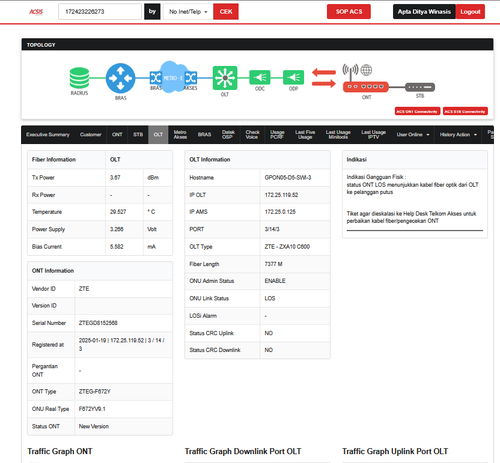The height and width of the screenshot is (463, 500).
Task: Click the ODC splitter icon
Action: pos(260,78)
